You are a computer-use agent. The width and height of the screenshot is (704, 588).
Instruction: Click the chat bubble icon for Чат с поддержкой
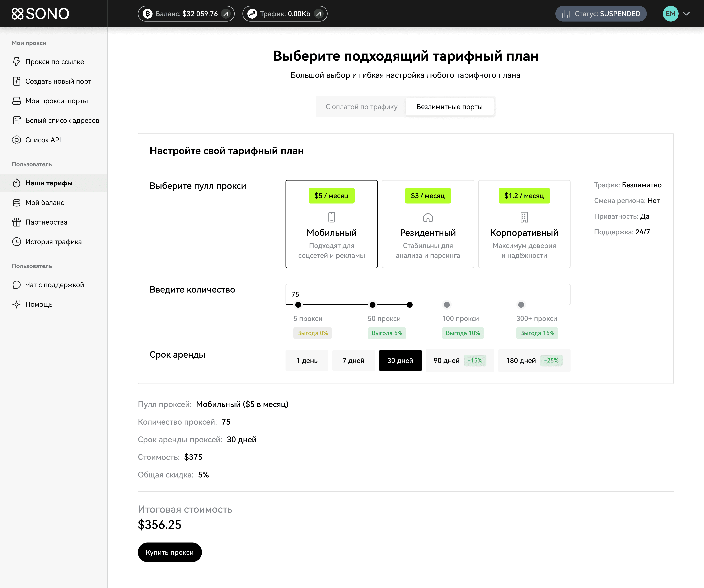tap(16, 285)
